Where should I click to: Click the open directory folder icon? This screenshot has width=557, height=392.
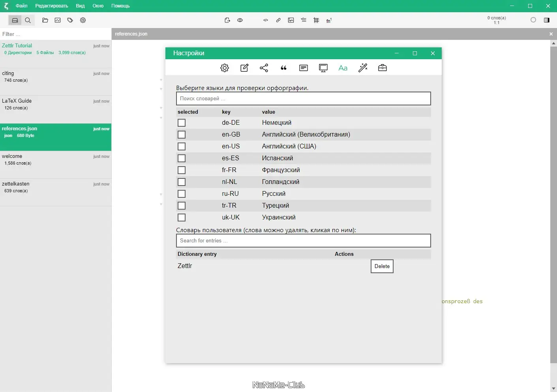(45, 20)
